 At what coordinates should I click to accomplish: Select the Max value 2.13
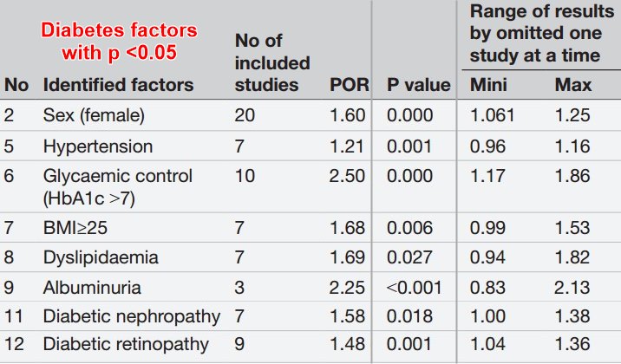click(x=572, y=286)
